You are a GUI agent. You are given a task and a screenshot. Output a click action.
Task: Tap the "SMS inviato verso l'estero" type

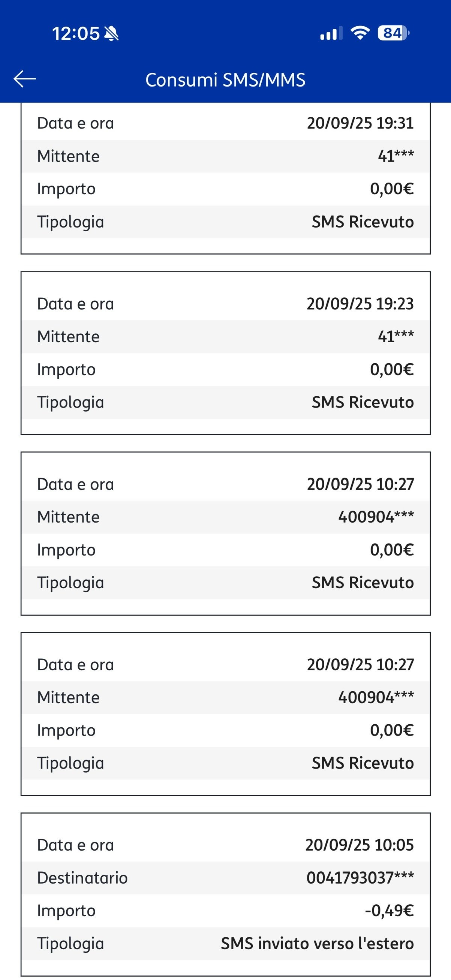[317, 944]
